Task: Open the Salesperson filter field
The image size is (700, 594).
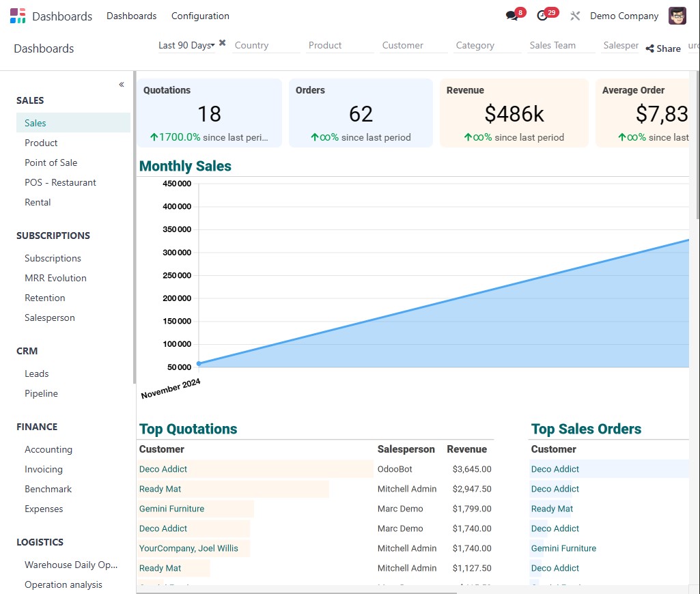Action: point(620,46)
